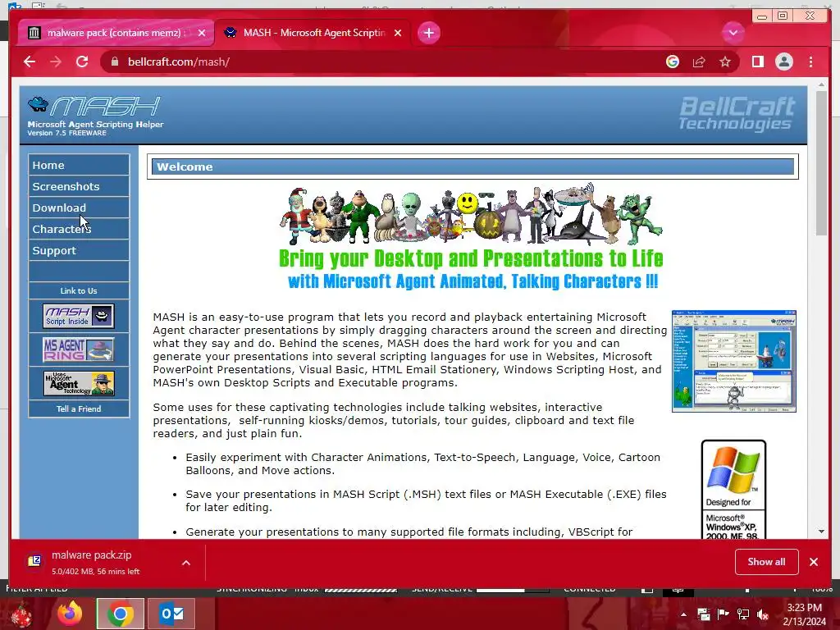Click the address bar URL
840x630 pixels.
coord(178,62)
